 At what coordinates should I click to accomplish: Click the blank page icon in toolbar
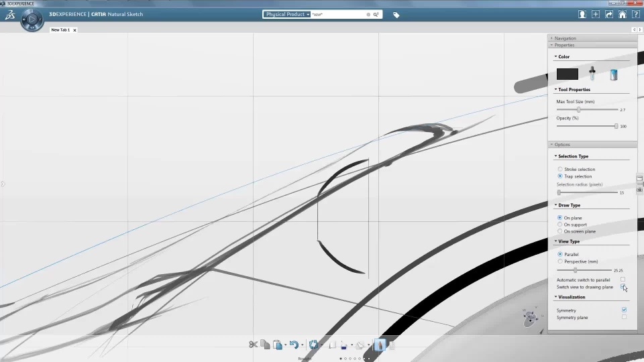click(332, 345)
